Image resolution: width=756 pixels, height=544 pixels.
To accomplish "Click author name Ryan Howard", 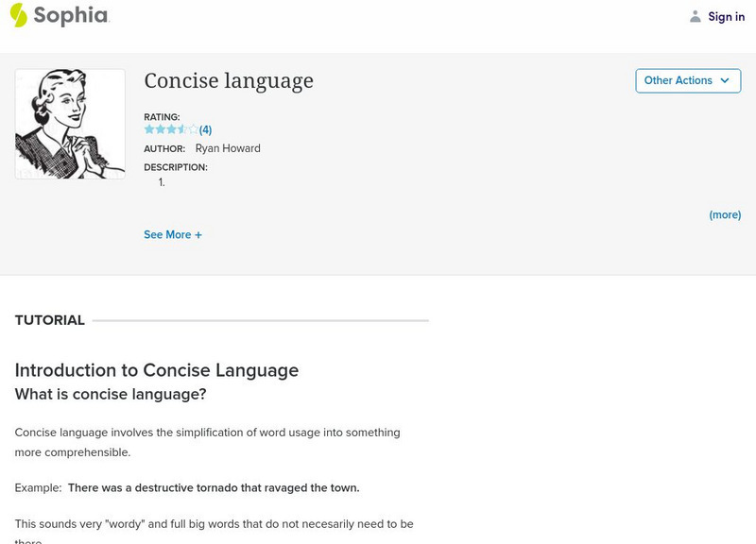I will (228, 148).
